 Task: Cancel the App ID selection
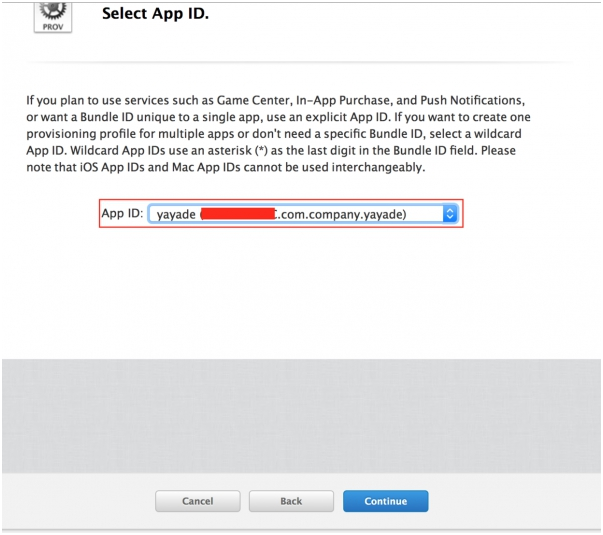point(198,501)
